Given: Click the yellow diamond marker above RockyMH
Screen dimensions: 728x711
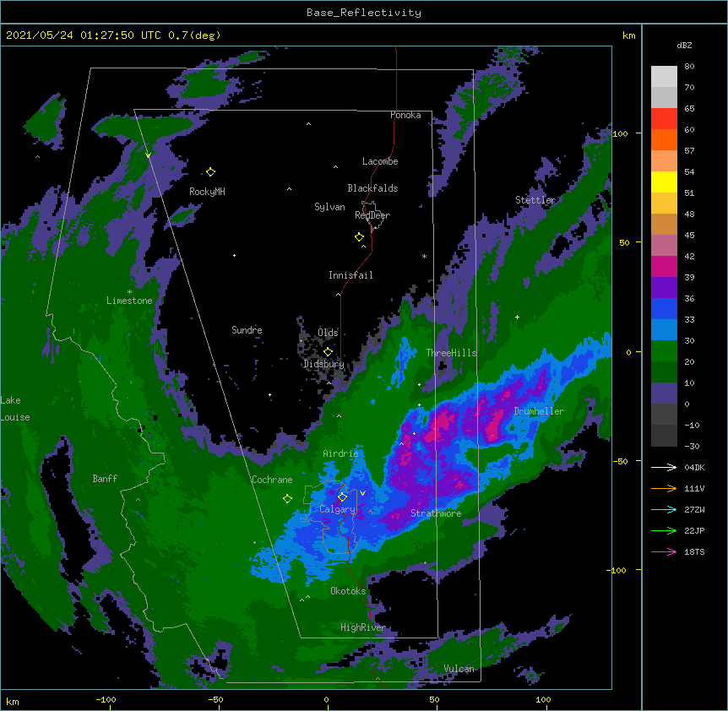Looking at the screenshot, I should point(211,172).
